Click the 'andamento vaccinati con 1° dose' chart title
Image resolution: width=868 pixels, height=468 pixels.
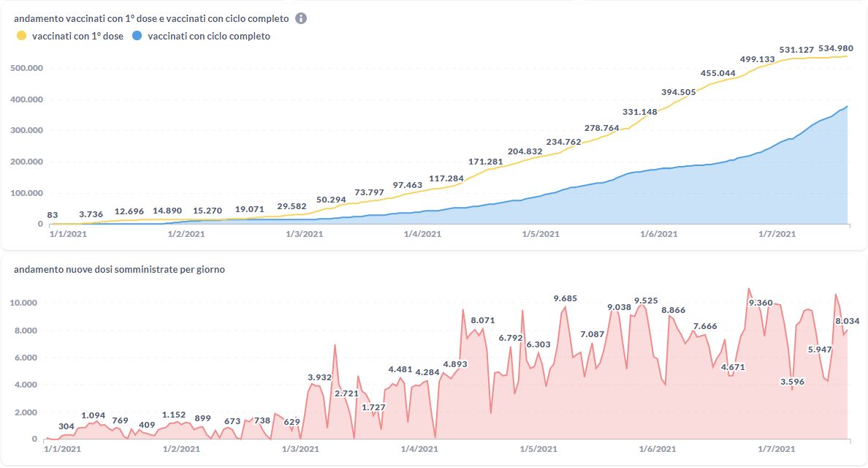point(151,18)
